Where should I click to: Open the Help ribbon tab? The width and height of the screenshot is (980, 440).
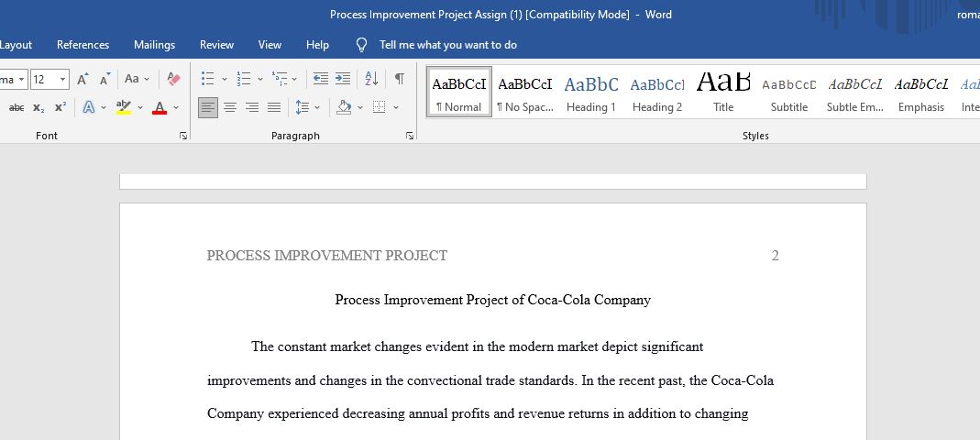click(317, 45)
